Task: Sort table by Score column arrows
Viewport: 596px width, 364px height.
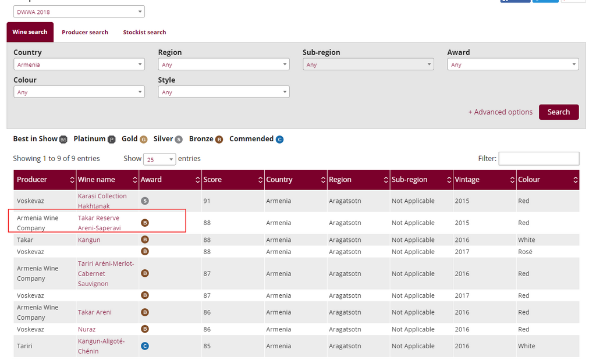Action: [261, 180]
